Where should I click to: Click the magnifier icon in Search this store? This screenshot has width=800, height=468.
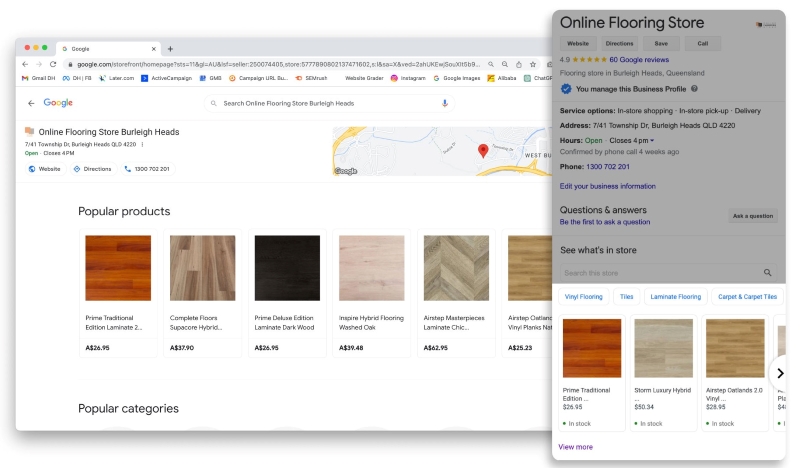coord(767,273)
